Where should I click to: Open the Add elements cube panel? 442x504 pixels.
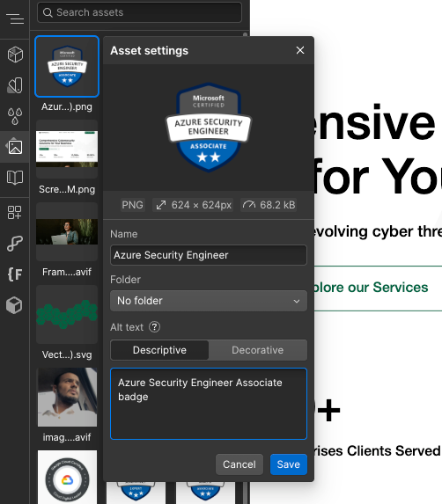coord(15,54)
